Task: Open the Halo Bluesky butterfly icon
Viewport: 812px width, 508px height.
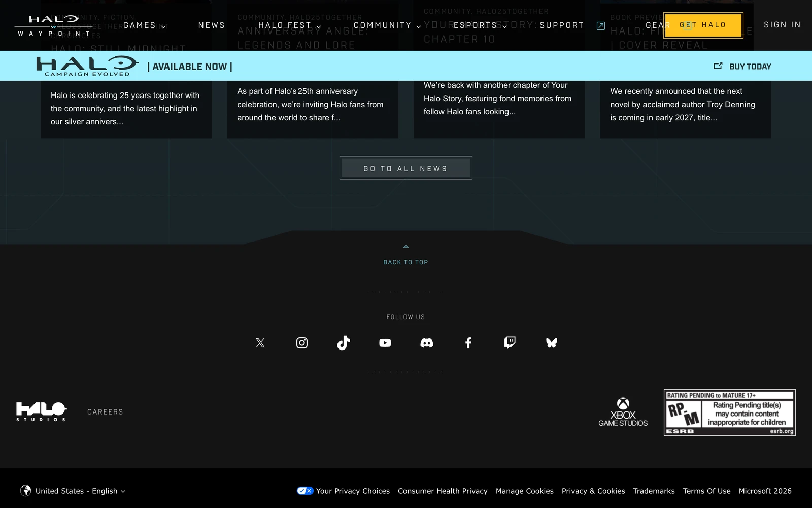Action: click(552, 343)
